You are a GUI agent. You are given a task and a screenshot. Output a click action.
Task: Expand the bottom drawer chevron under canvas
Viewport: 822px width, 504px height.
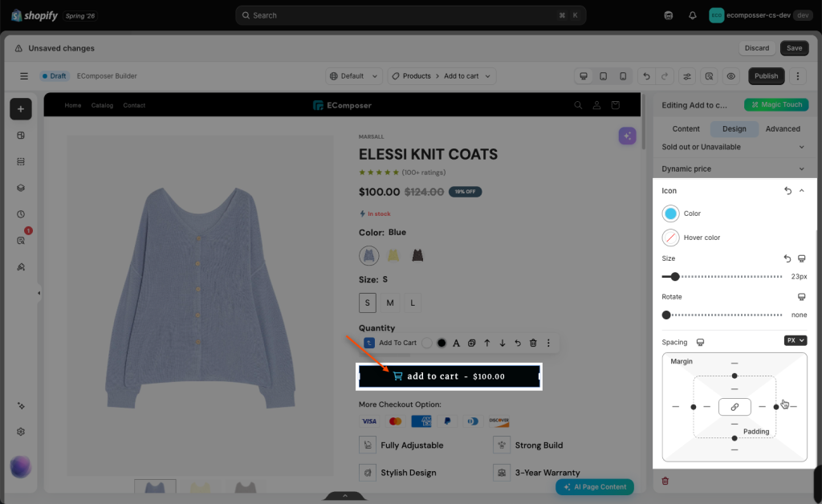coord(345,496)
